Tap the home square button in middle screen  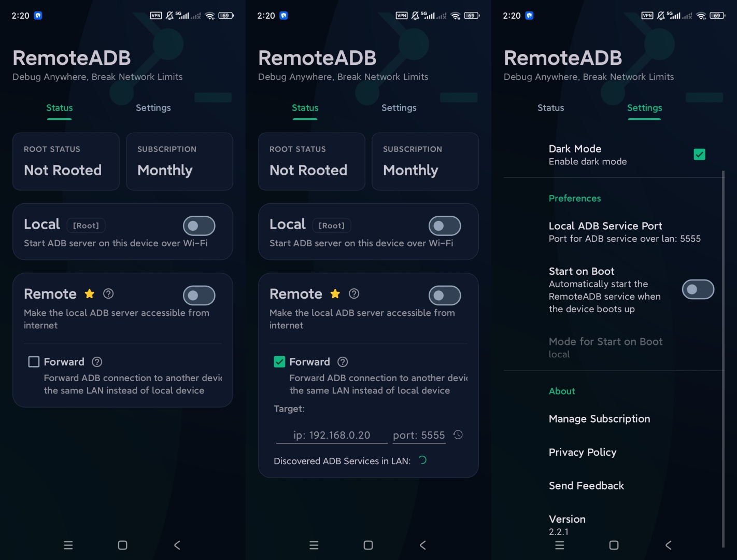(368, 545)
